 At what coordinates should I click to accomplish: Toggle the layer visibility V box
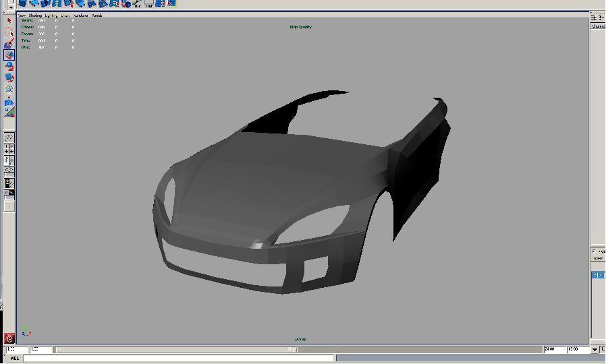tap(595, 275)
